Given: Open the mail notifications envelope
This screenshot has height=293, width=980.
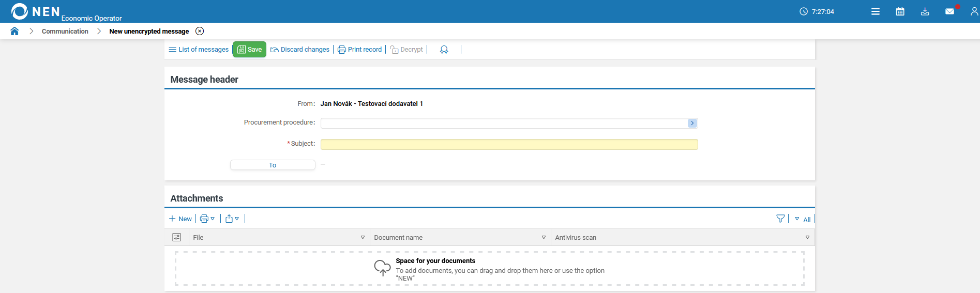Looking at the screenshot, I should [949, 11].
